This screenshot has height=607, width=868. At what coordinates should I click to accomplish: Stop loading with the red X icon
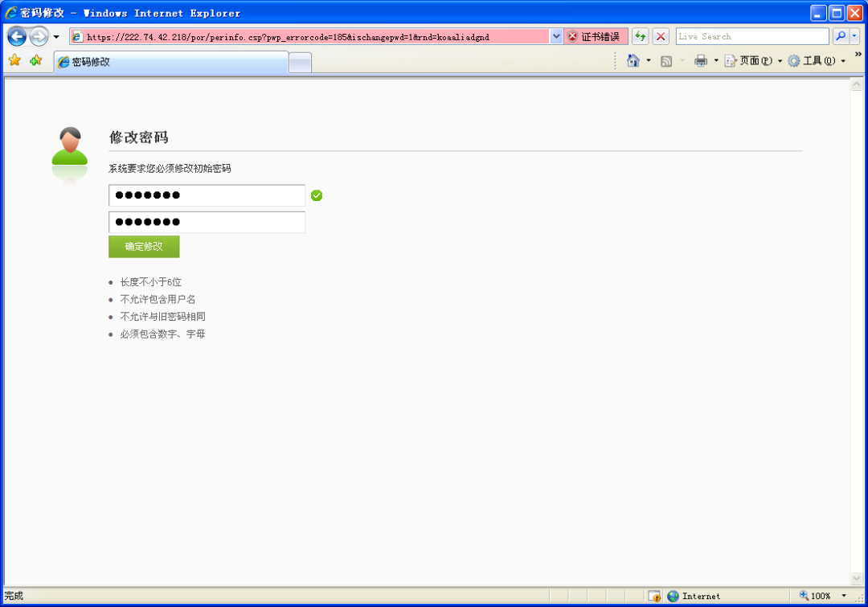pos(661,36)
